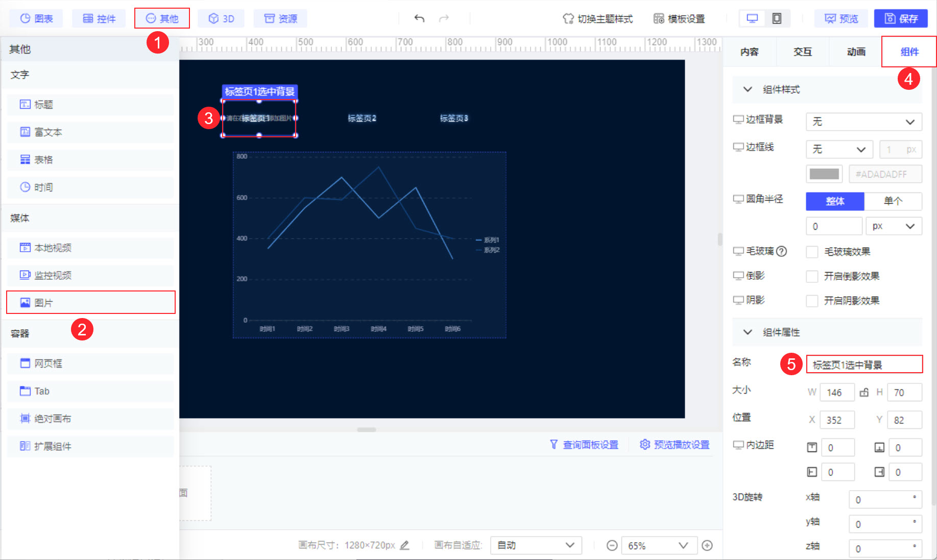Open the 控件 widgets category
The width and height of the screenshot is (937, 560).
(x=99, y=19)
